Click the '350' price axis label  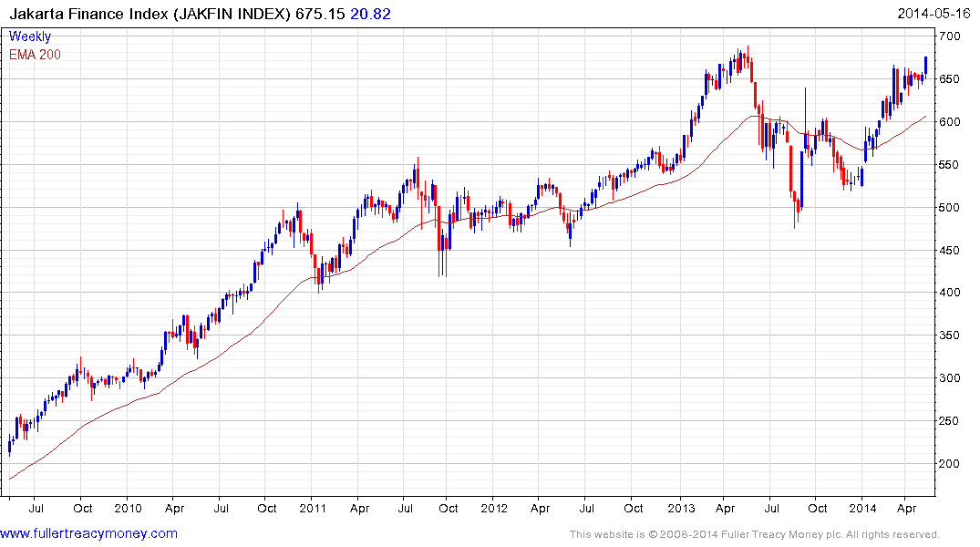(949, 335)
